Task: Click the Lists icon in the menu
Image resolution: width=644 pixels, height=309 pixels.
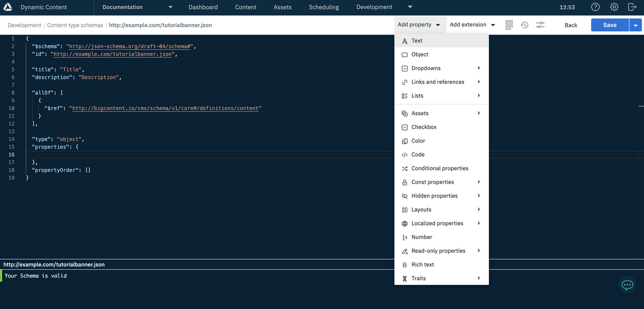Action: [405, 96]
